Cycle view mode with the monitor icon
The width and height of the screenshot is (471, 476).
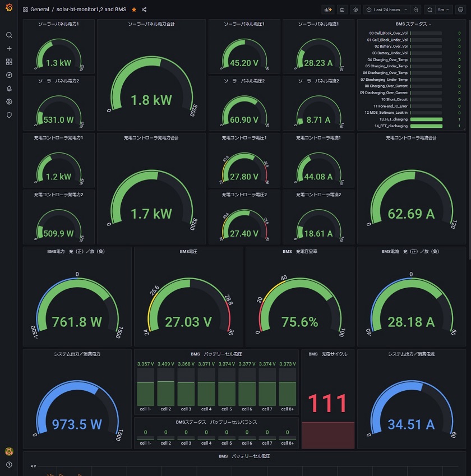[x=461, y=10]
